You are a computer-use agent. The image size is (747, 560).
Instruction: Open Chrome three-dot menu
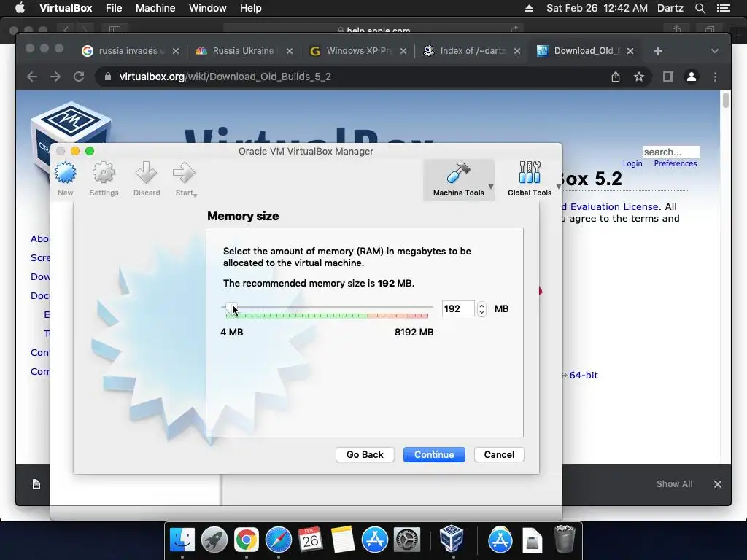point(715,77)
